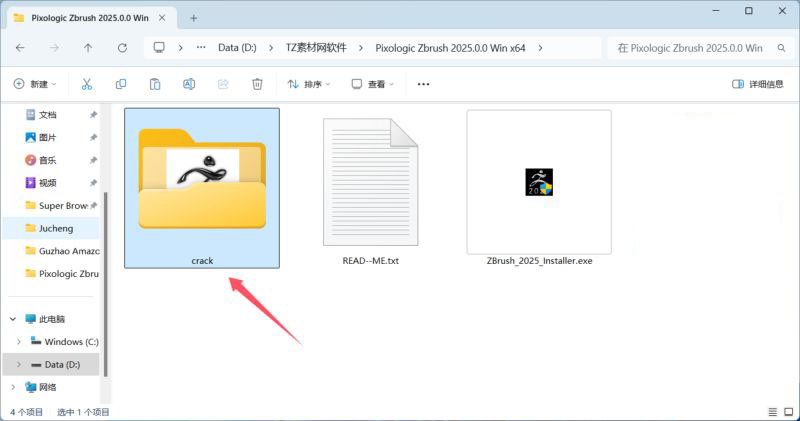
Task: Click the Delete trash can icon
Action: (257, 84)
